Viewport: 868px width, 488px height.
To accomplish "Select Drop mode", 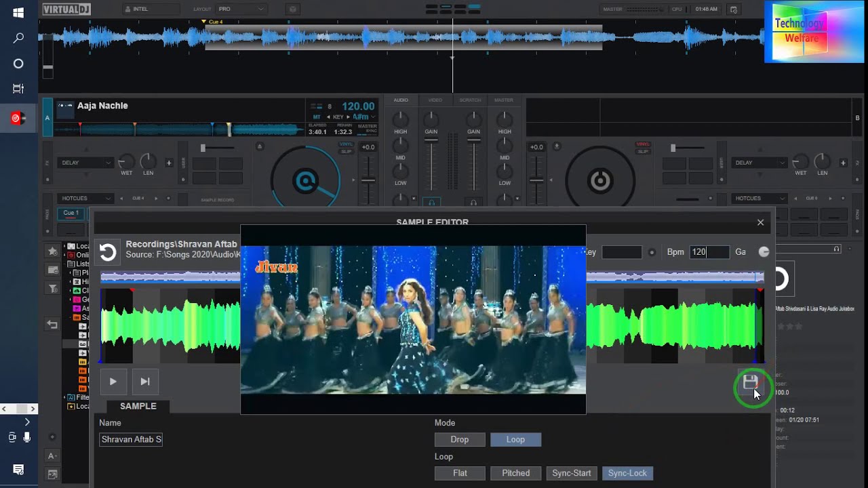I will point(460,439).
